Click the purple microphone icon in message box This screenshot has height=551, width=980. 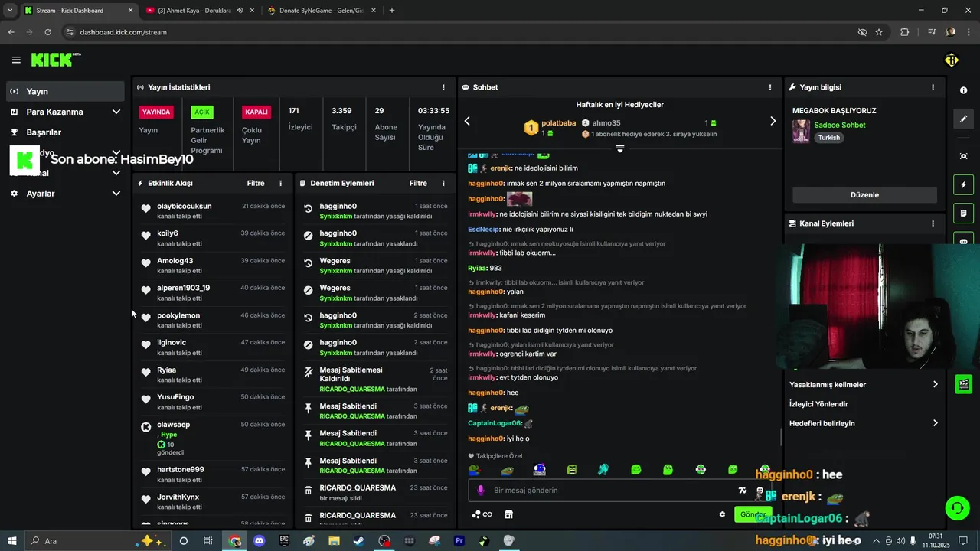click(481, 491)
